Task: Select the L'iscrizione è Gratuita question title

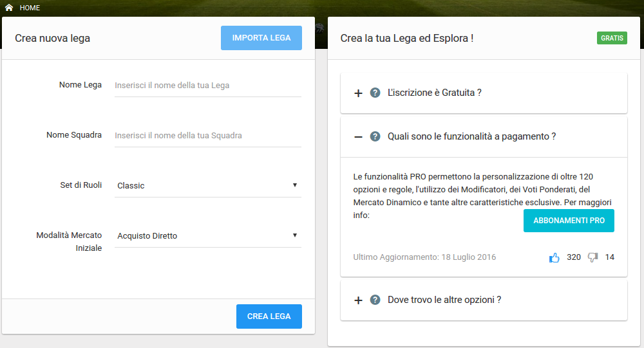Action: point(435,93)
